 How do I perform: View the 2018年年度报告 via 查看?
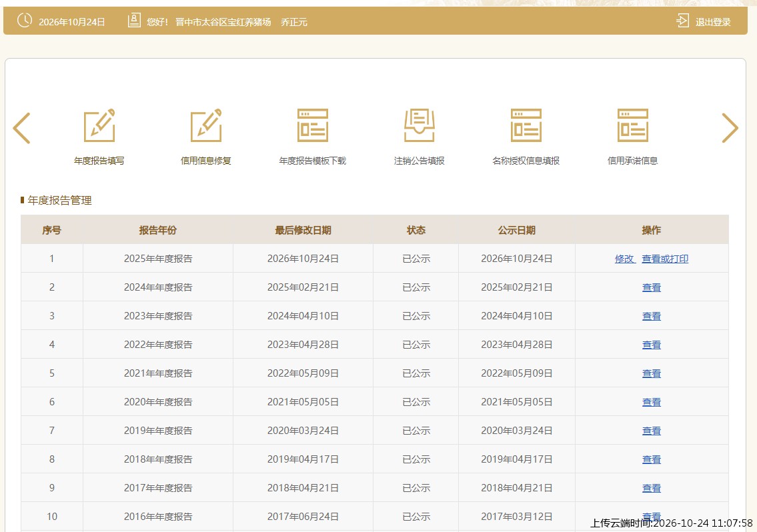coord(652,459)
